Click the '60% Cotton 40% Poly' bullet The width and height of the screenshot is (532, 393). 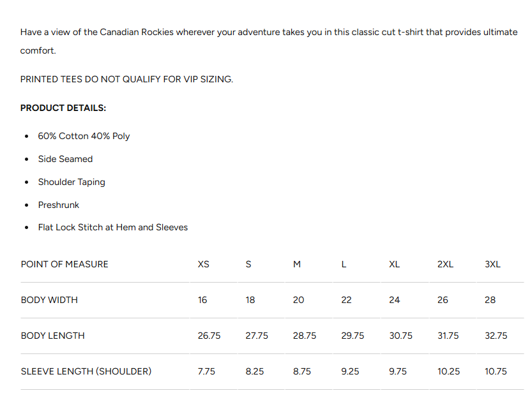[x=84, y=136]
